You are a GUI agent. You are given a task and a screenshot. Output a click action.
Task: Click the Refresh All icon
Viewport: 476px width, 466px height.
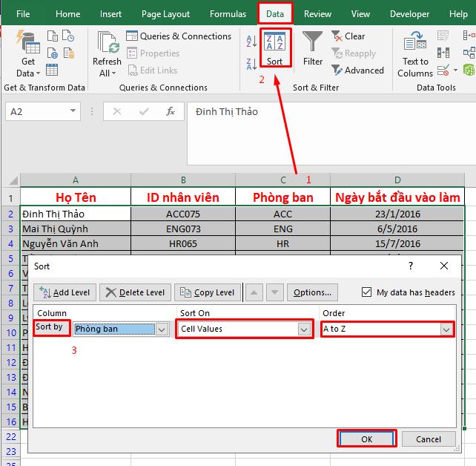(x=107, y=46)
